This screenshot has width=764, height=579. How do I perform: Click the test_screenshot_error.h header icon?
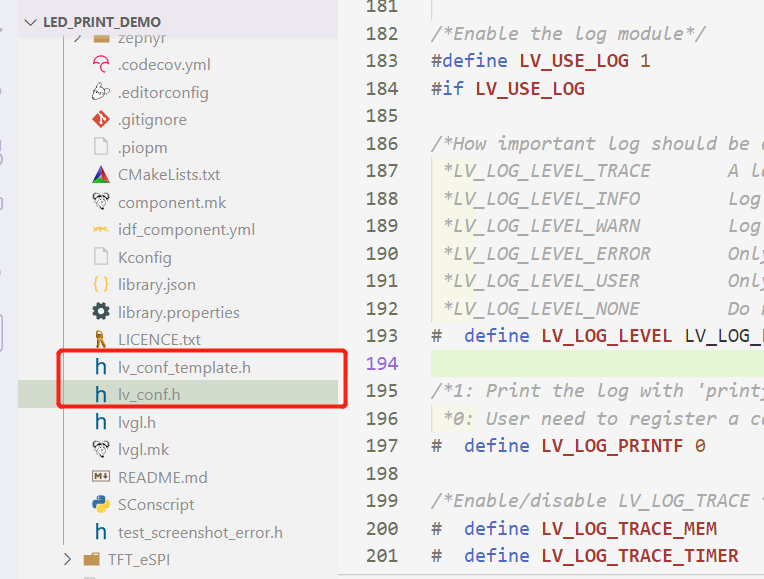click(x=101, y=532)
